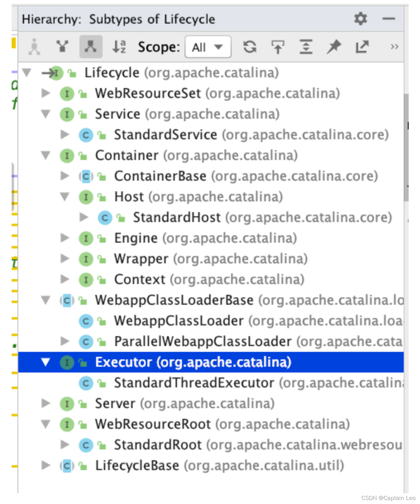Collapse the selected Executor node

46,362
